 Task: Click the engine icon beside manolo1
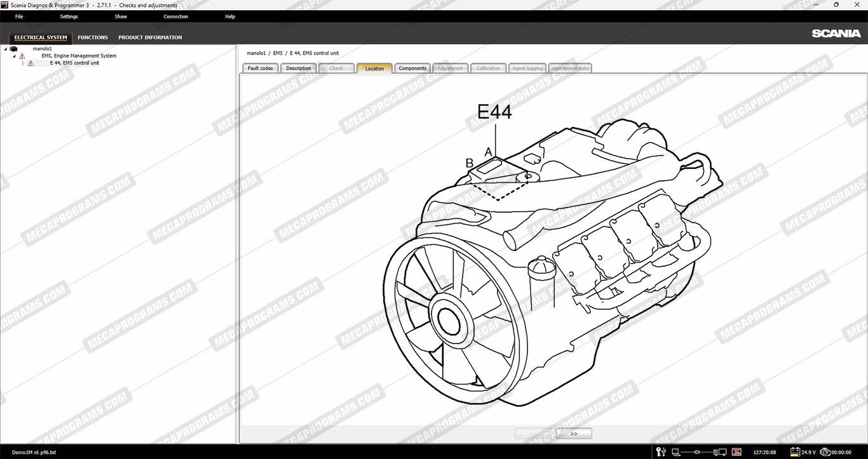(x=13, y=49)
